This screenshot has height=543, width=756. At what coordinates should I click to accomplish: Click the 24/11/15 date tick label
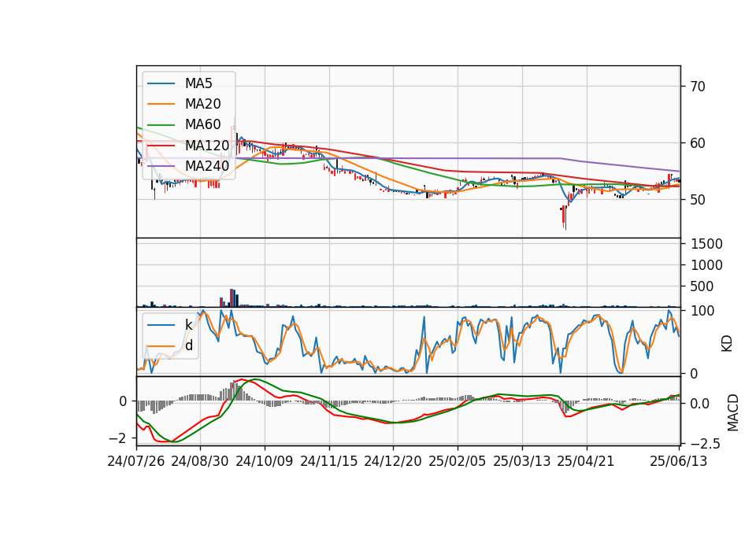pos(329,461)
